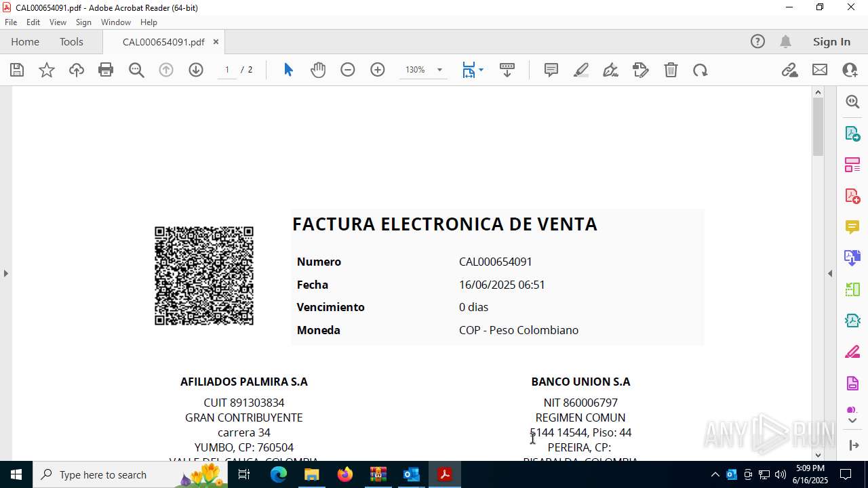Open the purple document sidebar tool
Image resolution: width=868 pixels, height=488 pixels.
852,384
